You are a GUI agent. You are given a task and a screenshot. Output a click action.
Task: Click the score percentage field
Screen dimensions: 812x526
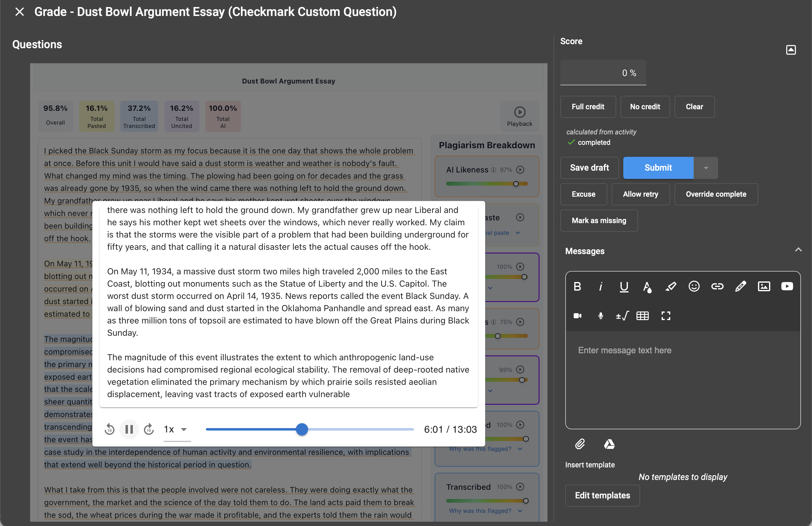pyautogui.click(x=603, y=73)
